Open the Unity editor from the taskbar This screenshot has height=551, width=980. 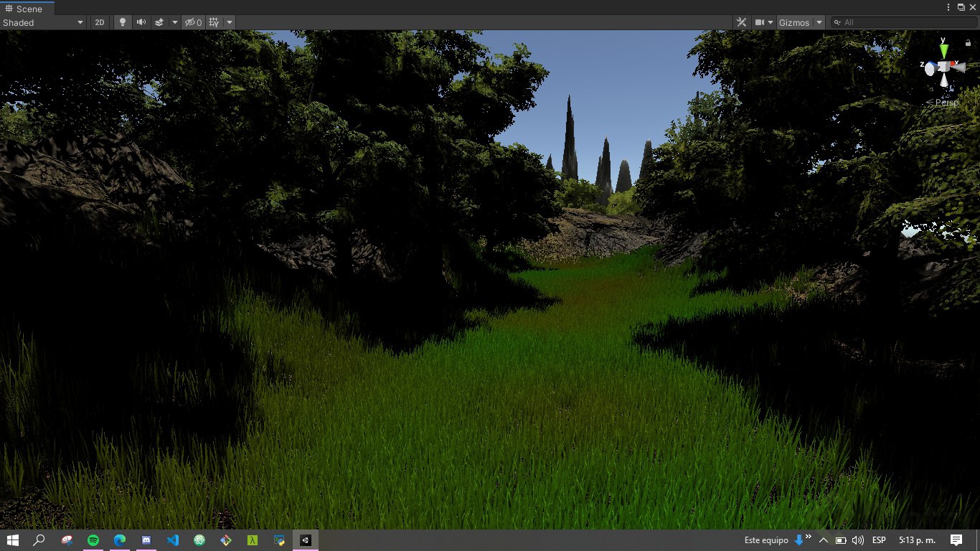306,540
